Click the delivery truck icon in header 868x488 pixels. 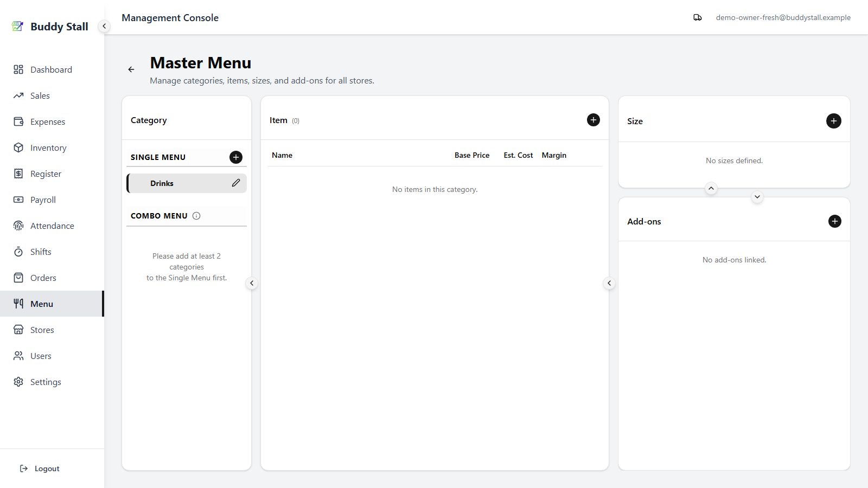pyautogui.click(x=698, y=17)
